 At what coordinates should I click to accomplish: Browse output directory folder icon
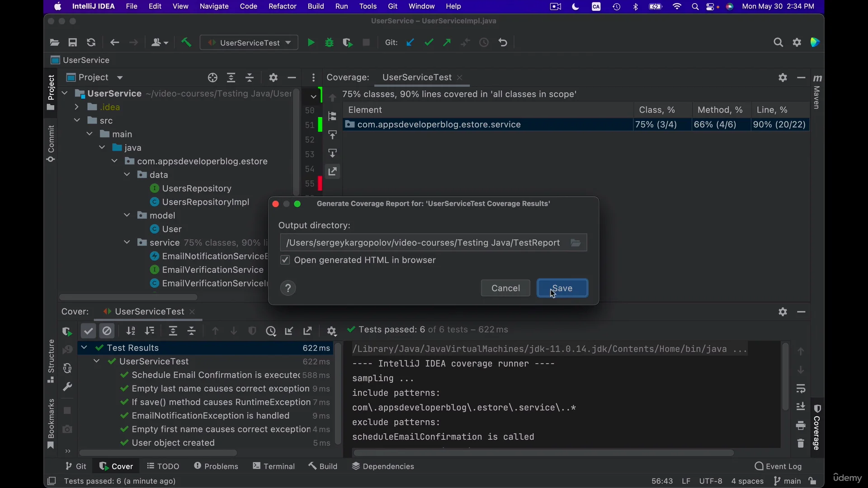[576, 243]
